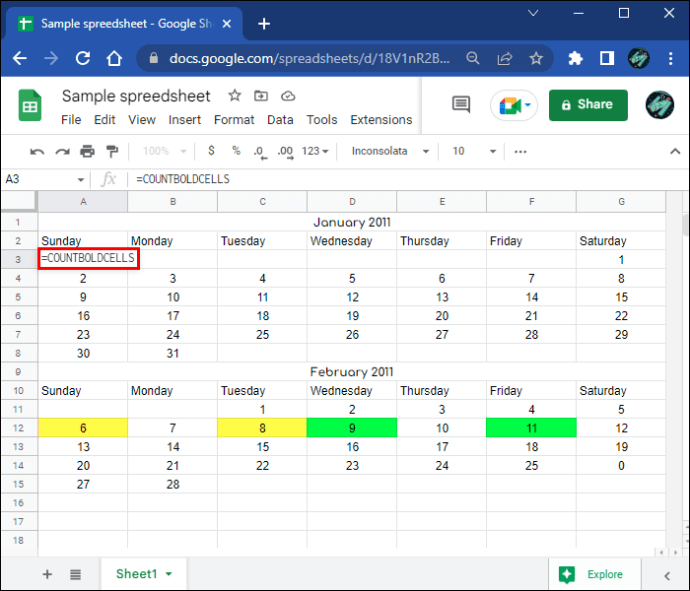Open comment history icon

tap(461, 104)
